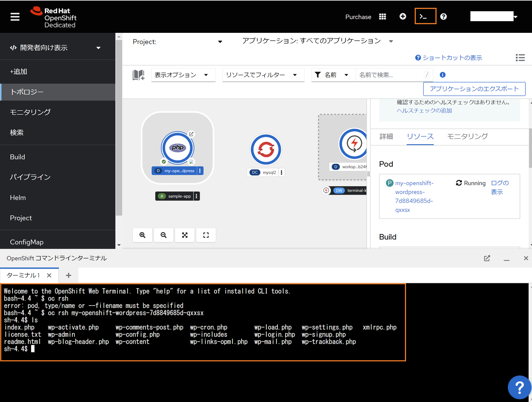Click the sidebar vertical scrollbar
This screenshot has width=532, height=402.
119,128
